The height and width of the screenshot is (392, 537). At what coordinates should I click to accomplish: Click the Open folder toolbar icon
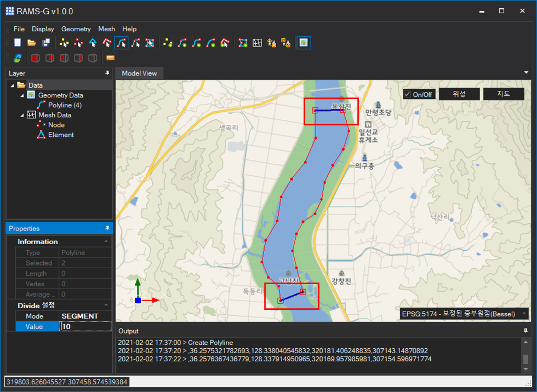[x=32, y=43]
